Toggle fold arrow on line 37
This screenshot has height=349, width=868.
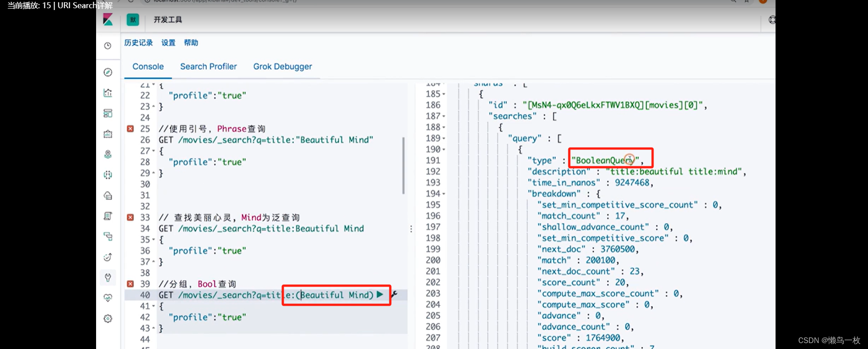[153, 262]
